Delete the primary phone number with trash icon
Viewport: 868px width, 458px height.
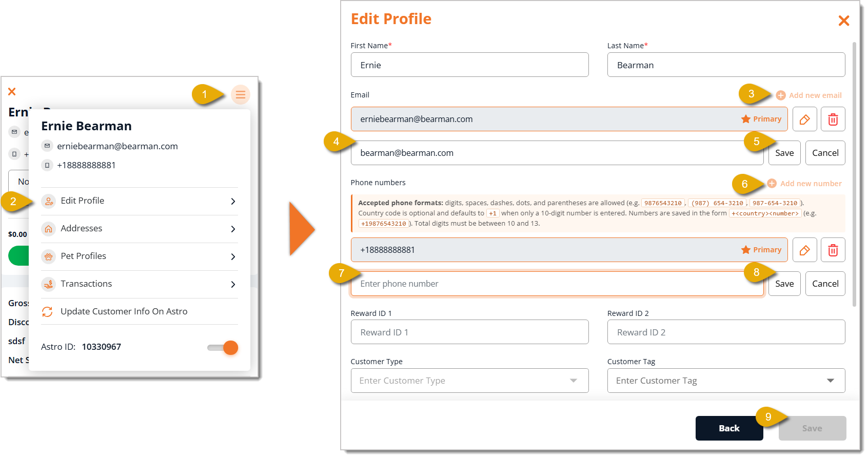833,250
